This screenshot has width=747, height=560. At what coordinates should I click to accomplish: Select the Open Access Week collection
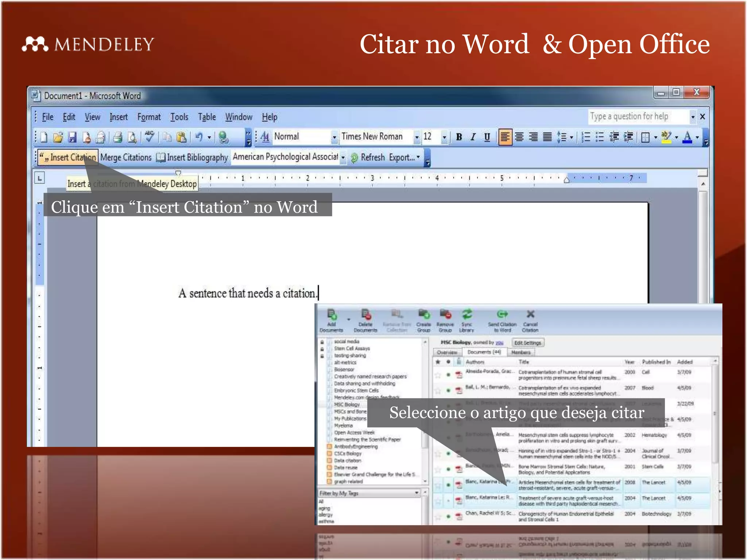pos(355,432)
